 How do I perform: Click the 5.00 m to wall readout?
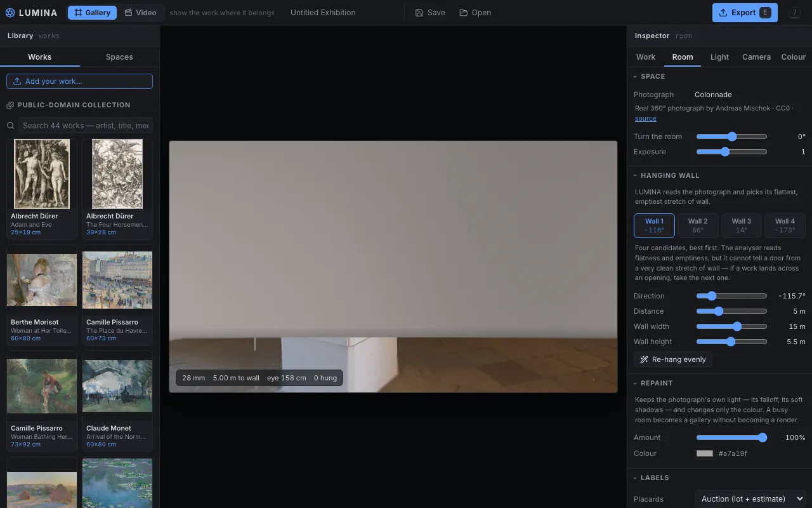236,378
